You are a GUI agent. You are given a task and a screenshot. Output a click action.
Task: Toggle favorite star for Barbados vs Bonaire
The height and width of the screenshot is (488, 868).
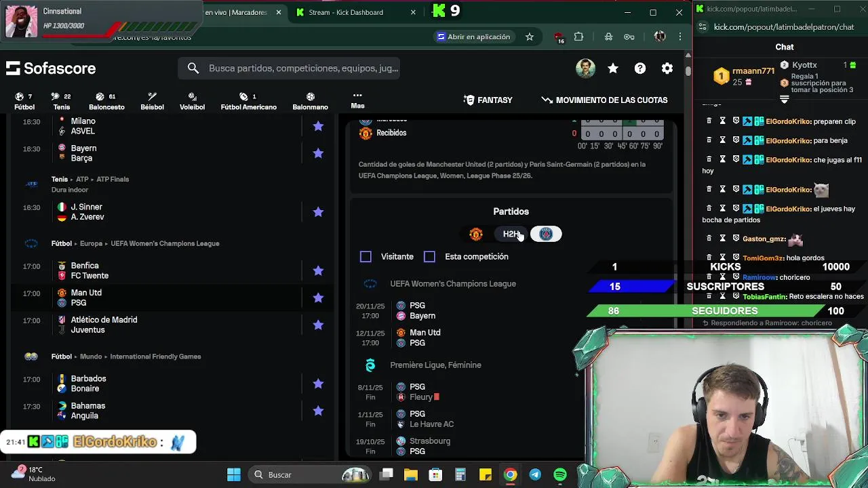tap(318, 384)
